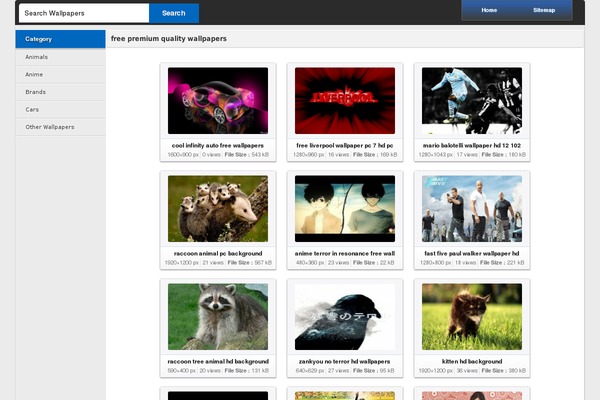Viewport: 600px width, 400px height.
Task: Click the blue Search button
Action: click(174, 13)
